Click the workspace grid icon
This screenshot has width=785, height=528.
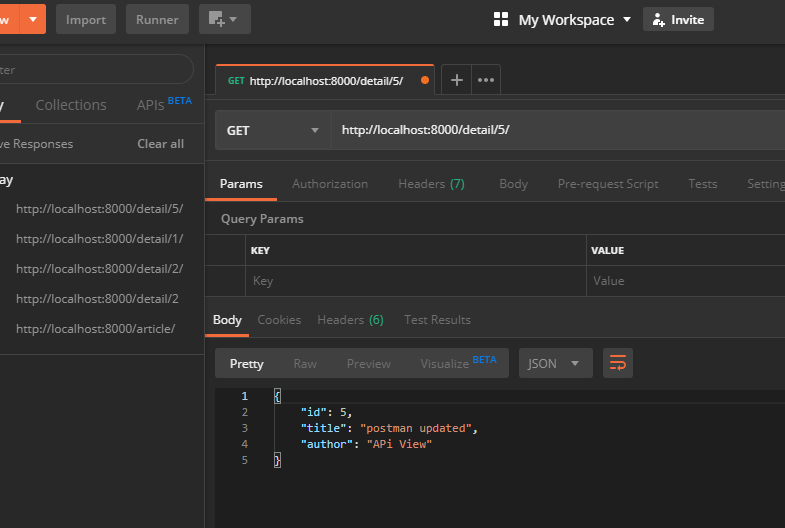[x=501, y=20]
